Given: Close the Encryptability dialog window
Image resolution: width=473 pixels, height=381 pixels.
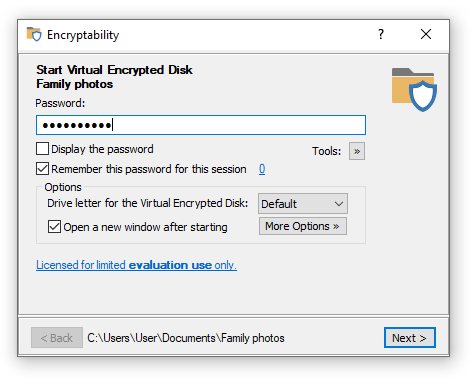Looking at the screenshot, I should click(426, 34).
